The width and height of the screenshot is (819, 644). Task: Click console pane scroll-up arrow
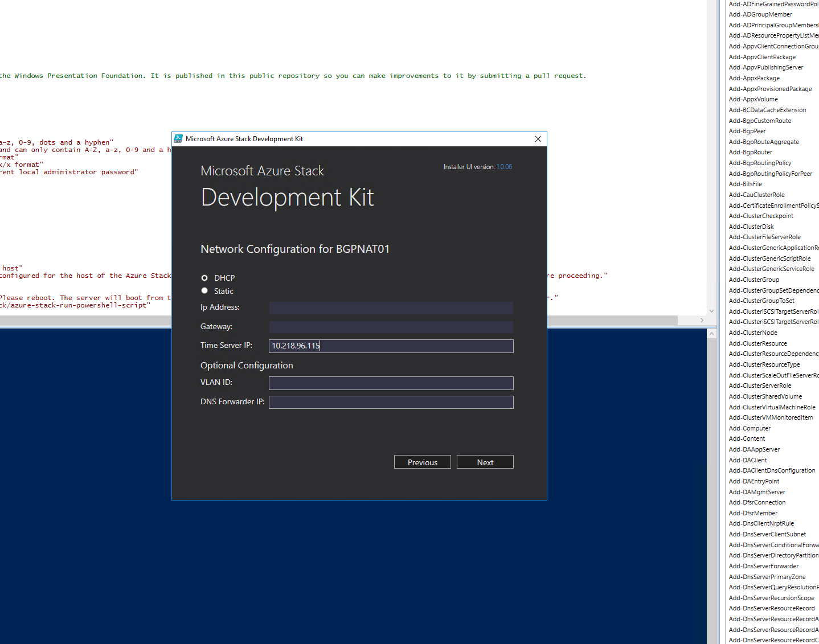click(711, 334)
